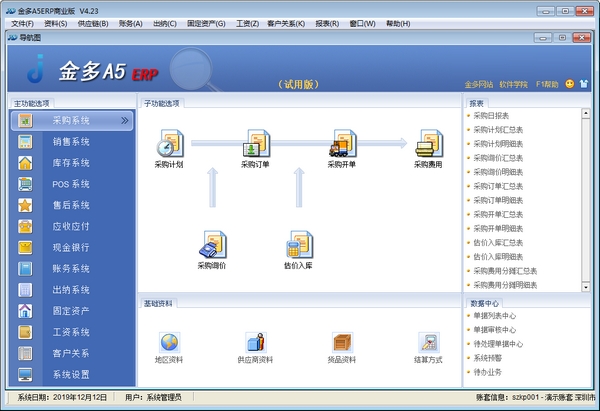The height and width of the screenshot is (411, 600).
Task: Open 单据审核中心 in data center
Action: click(495, 330)
